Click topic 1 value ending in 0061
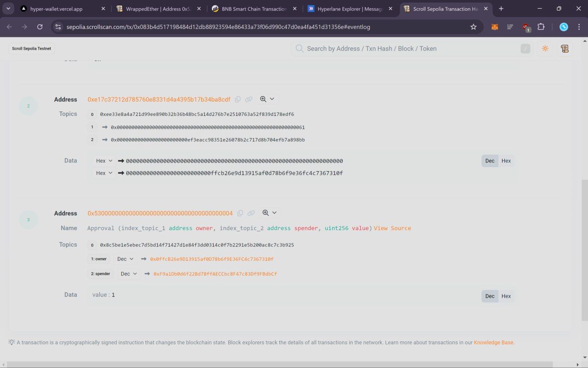This screenshot has height=368, width=588. [208, 127]
